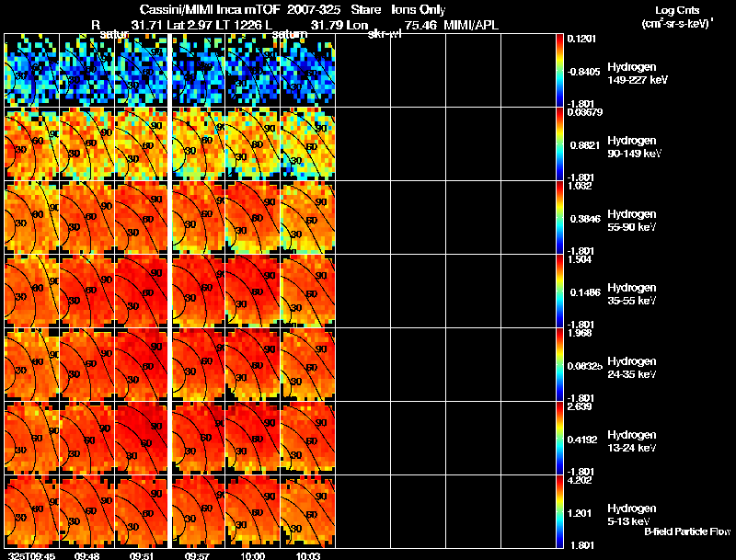
Task: Select the 5-13 keV image at 10:03
Action: coord(308,511)
